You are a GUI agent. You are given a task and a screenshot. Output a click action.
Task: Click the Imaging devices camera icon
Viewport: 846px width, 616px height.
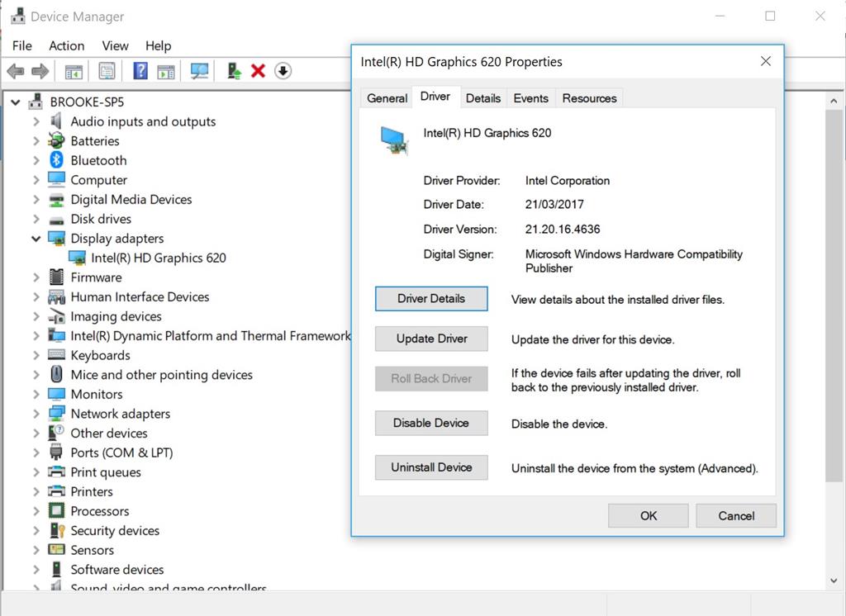pos(56,316)
